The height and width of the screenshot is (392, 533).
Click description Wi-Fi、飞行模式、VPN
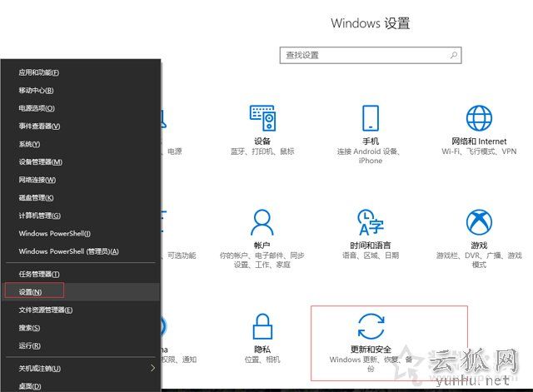click(x=479, y=151)
